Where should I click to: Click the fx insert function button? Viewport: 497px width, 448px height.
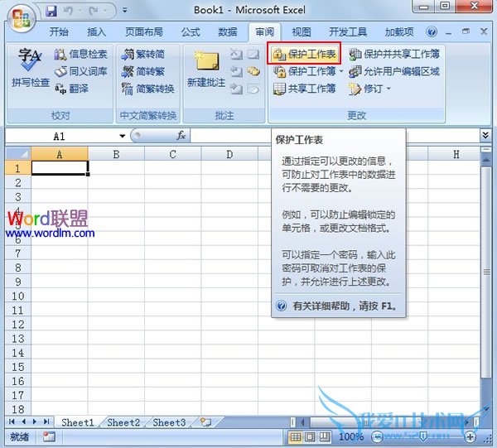pyautogui.click(x=181, y=136)
